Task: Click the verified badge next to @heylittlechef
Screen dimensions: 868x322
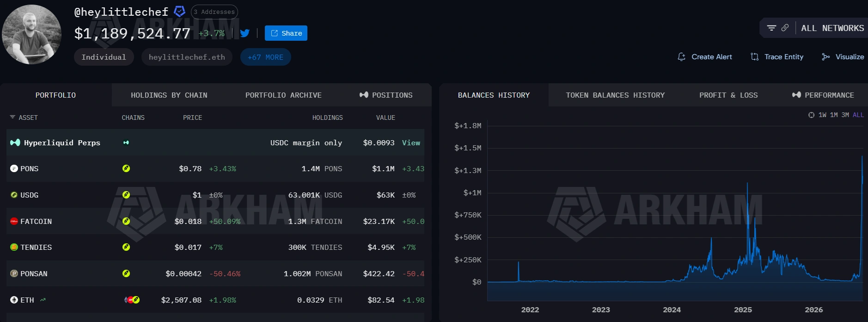Action: pos(179,11)
